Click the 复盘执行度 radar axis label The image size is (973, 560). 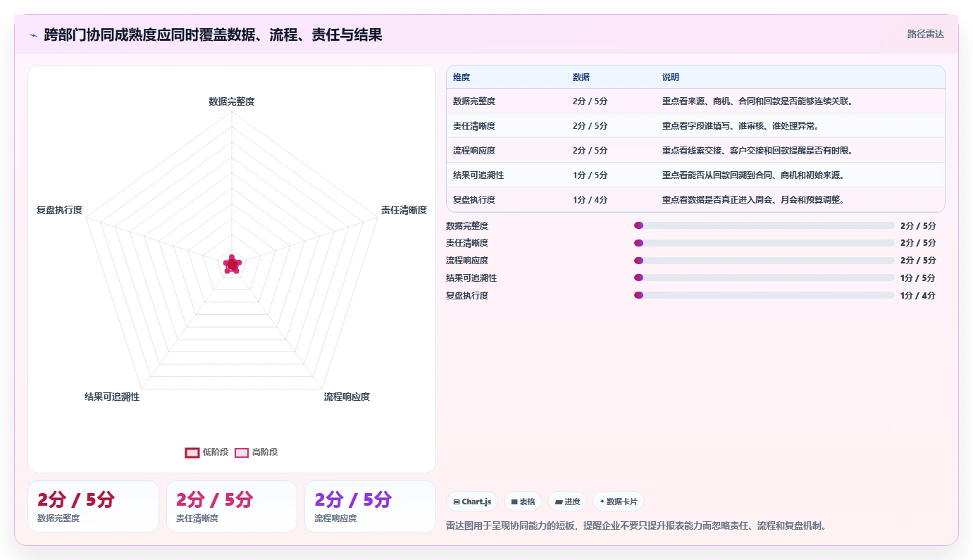[x=60, y=210]
